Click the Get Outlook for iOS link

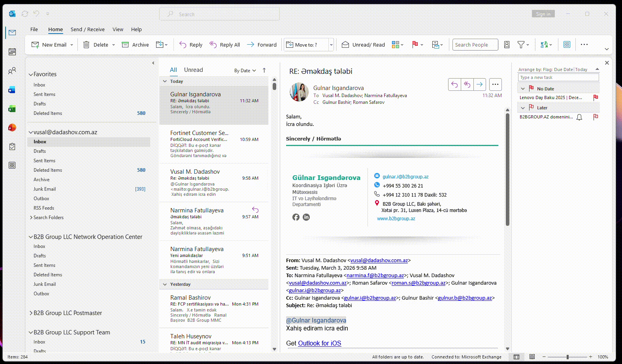319,343
